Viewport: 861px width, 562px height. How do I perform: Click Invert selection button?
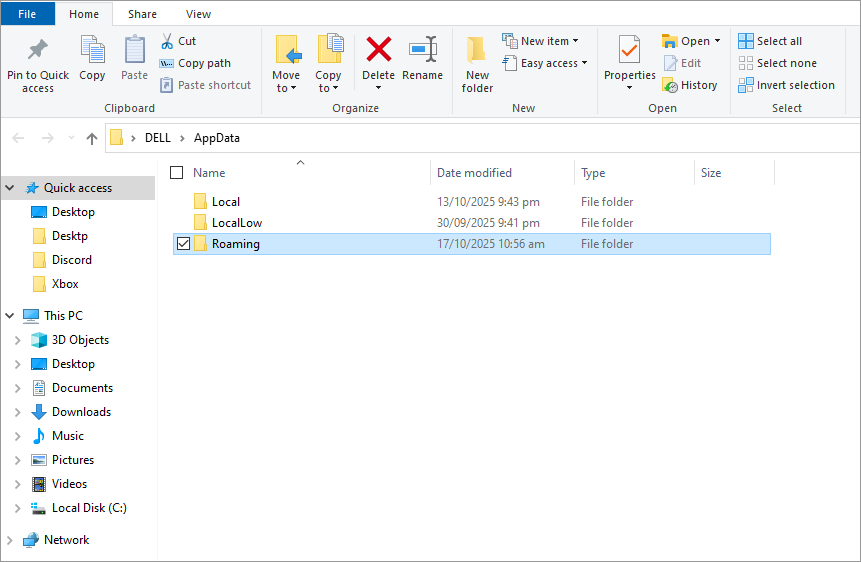(786, 85)
